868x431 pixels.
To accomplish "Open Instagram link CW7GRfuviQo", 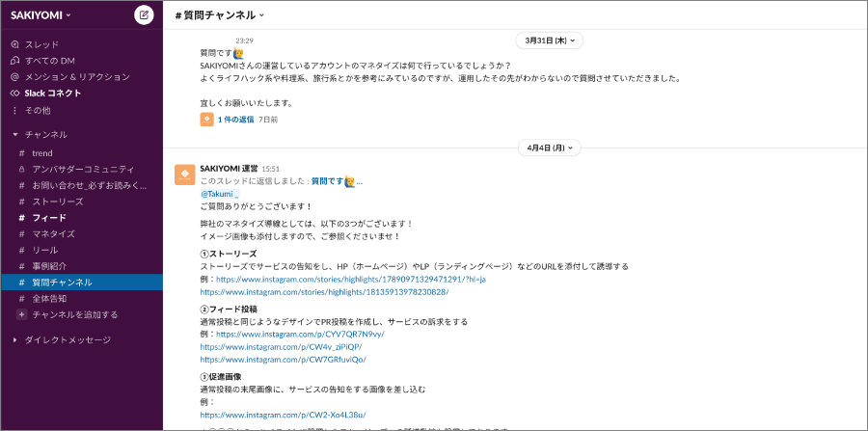I will (x=283, y=360).
